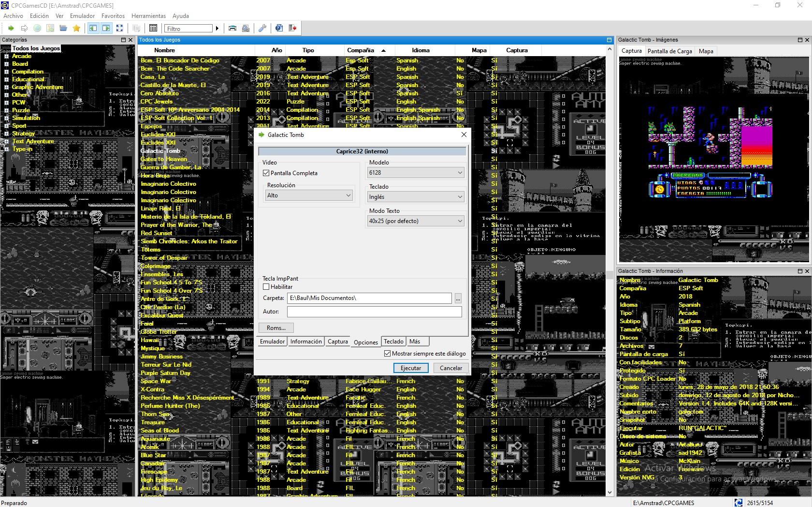Open the Archivo menu
The height and width of the screenshot is (507, 812).
(x=13, y=15)
